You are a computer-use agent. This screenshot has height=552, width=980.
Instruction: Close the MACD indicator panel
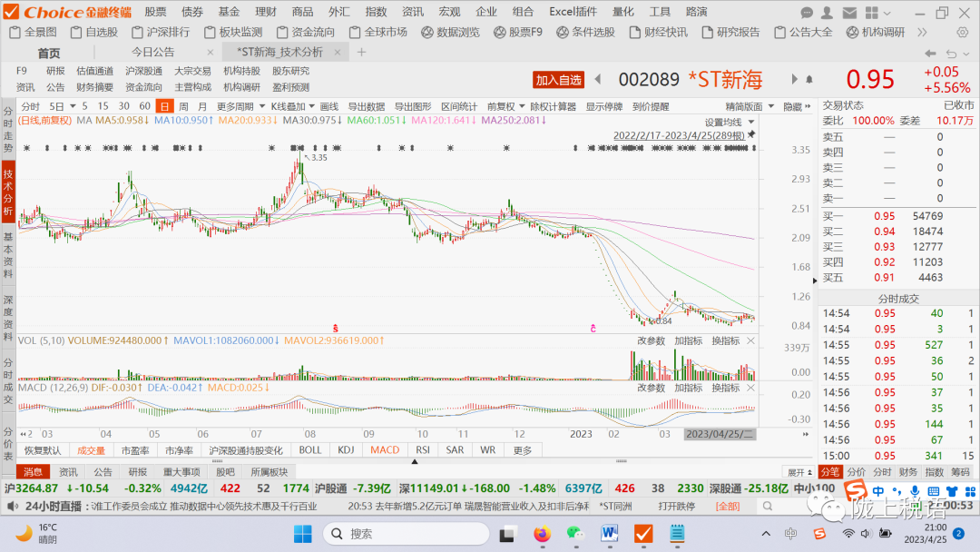tap(750, 388)
